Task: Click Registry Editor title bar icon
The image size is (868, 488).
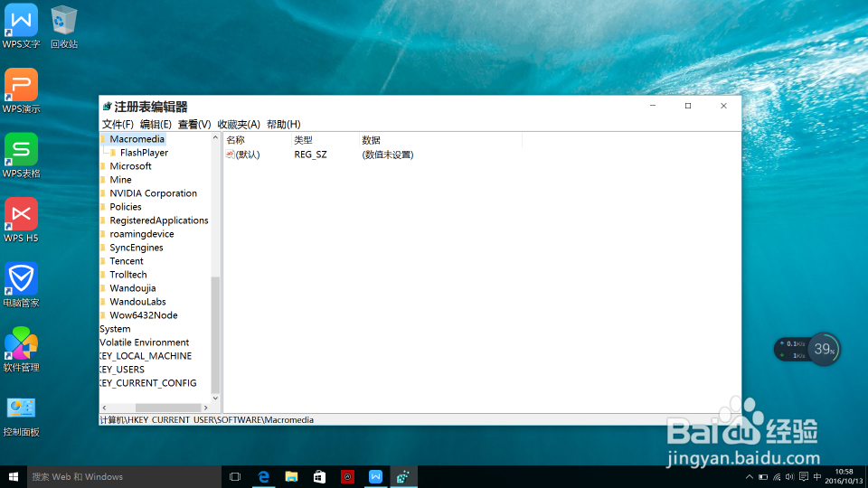Action: (108, 107)
